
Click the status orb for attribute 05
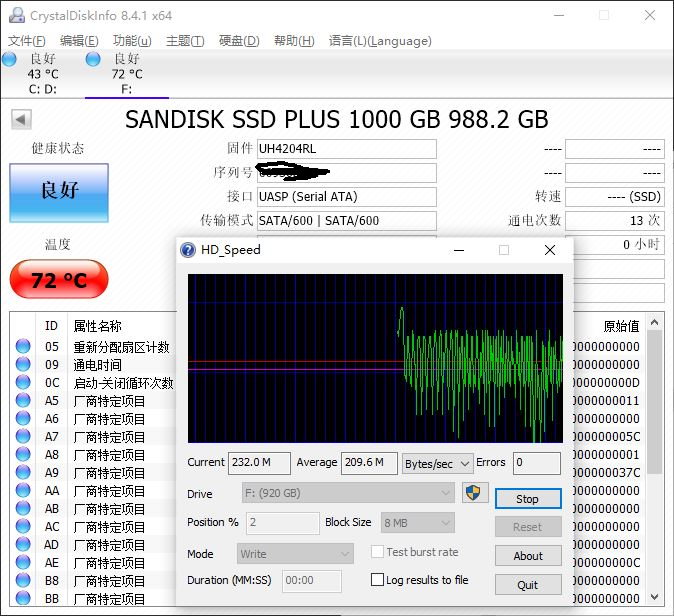(23, 346)
